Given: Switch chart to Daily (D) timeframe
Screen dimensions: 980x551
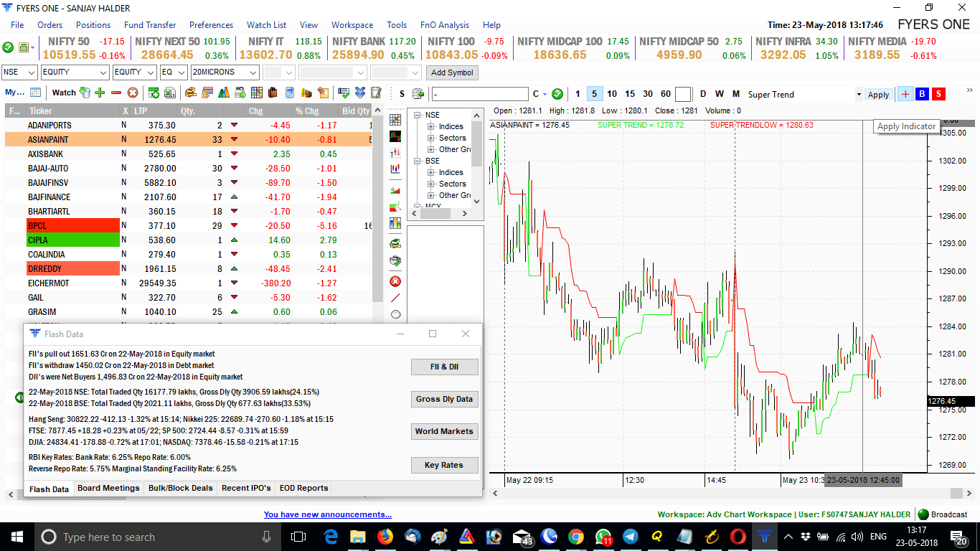Looking at the screenshot, I should (x=703, y=94).
